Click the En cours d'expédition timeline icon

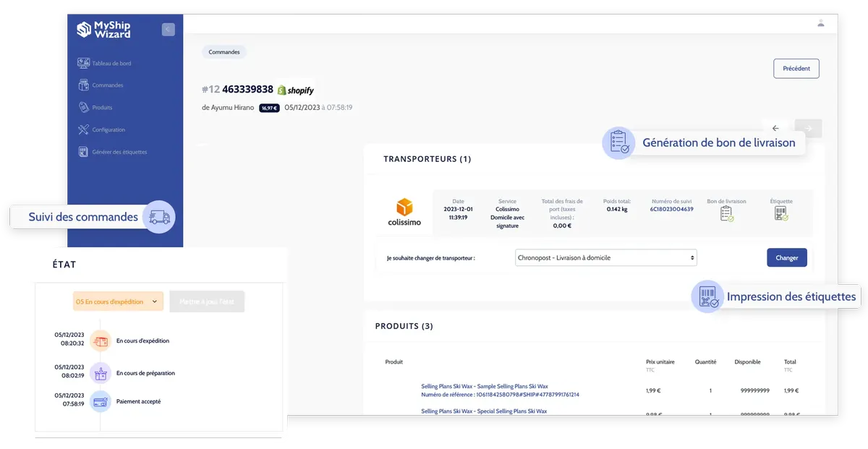click(x=101, y=340)
